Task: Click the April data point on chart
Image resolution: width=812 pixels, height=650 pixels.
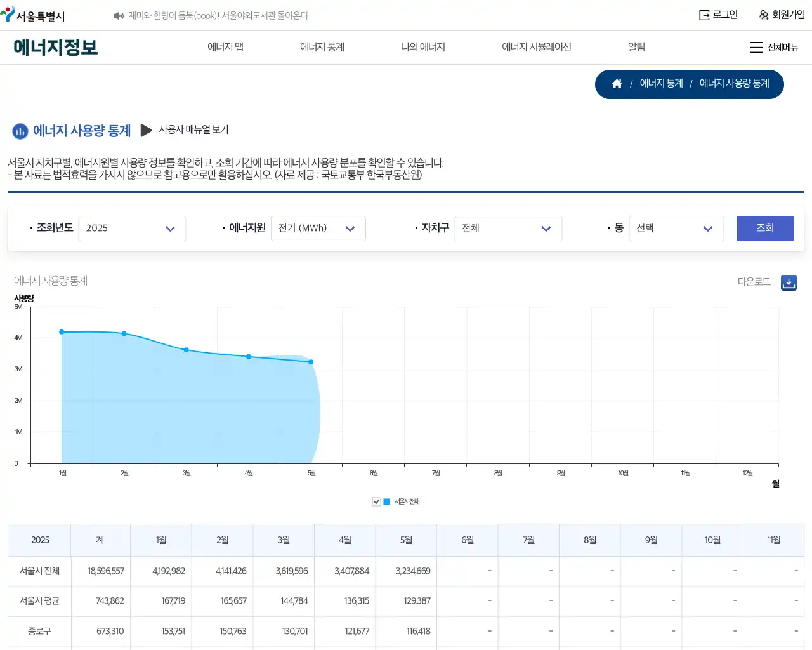Action: (x=249, y=357)
